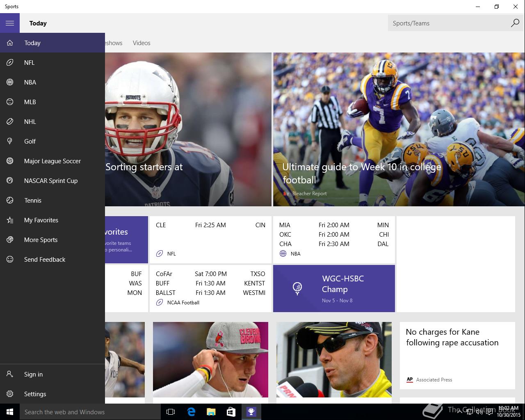The image size is (525, 420).
Task: Select the Tennis sidebar label
Action: click(x=33, y=200)
